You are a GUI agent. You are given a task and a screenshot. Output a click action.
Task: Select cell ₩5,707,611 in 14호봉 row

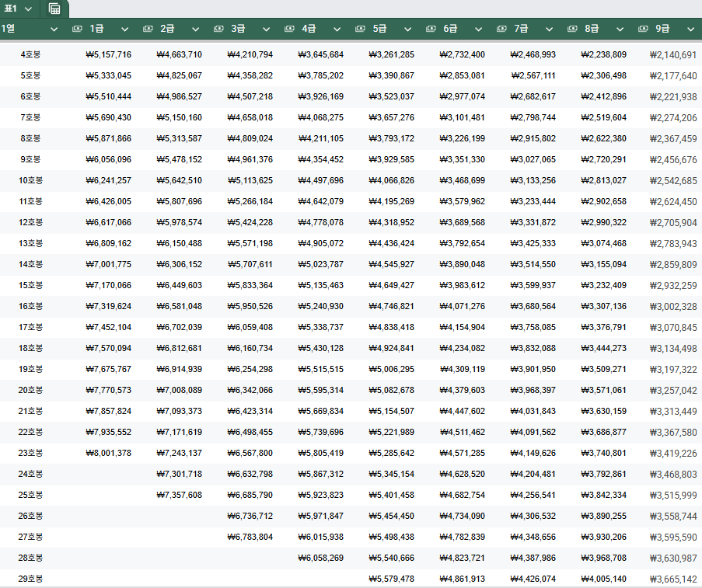point(250,264)
